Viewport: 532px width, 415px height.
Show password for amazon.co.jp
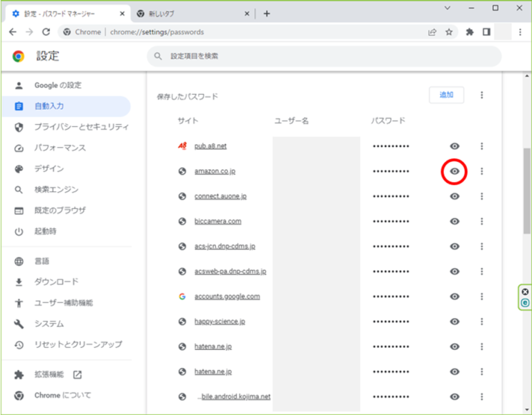[454, 171]
